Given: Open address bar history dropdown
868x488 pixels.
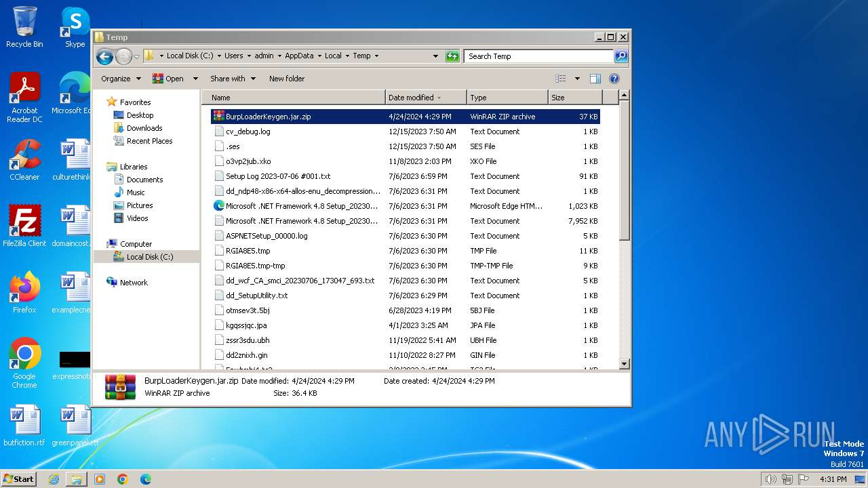Looking at the screenshot, I should pos(435,56).
